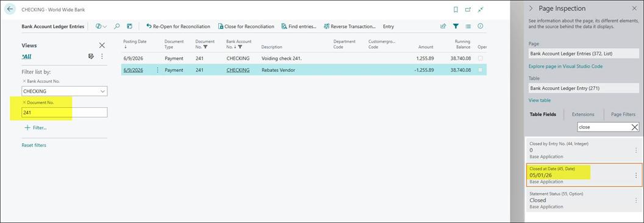The width and height of the screenshot is (644, 223).
Task: Open the Entry menu
Action: [x=388, y=26]
